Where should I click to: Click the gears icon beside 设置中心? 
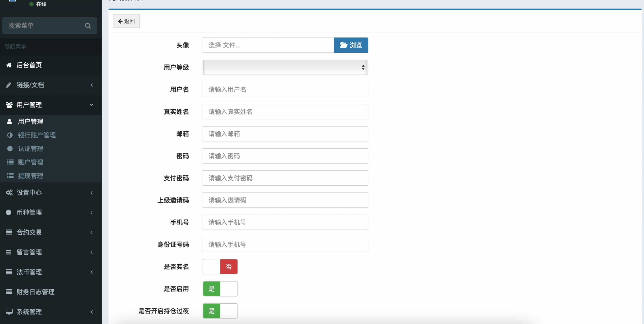pyautogui.click(x=9, y=193)
